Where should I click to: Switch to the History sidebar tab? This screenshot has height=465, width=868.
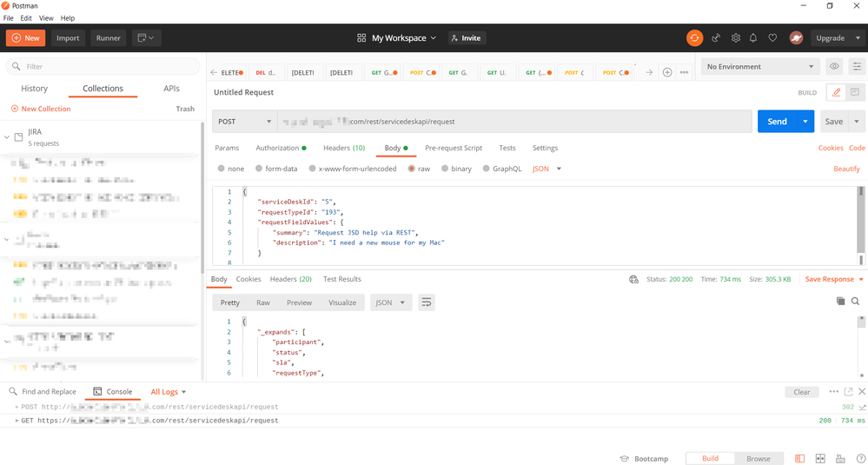point(35,89)
